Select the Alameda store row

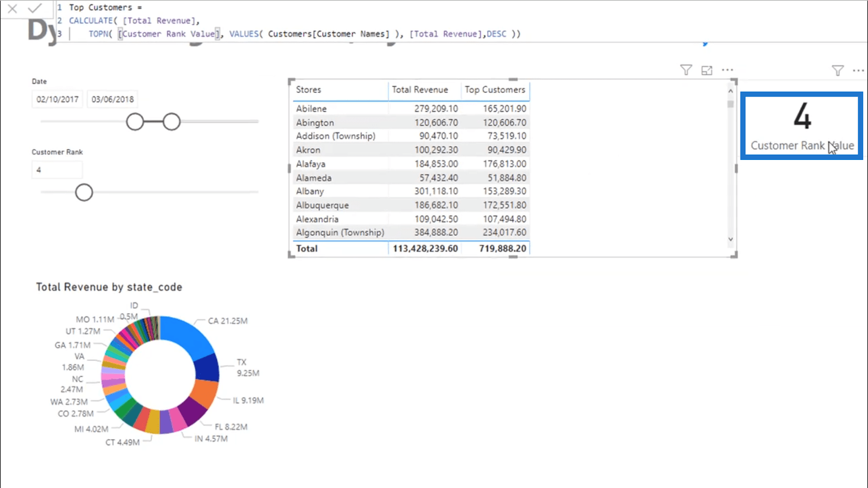pyautogui.click(x=411, y=178)
